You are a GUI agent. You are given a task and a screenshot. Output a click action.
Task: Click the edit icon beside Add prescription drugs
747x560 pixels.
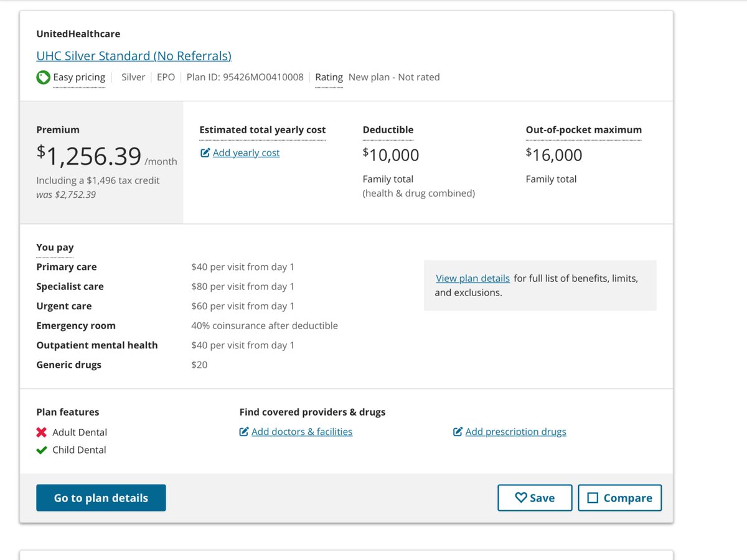pyautogui.click(x=458, y=431)
